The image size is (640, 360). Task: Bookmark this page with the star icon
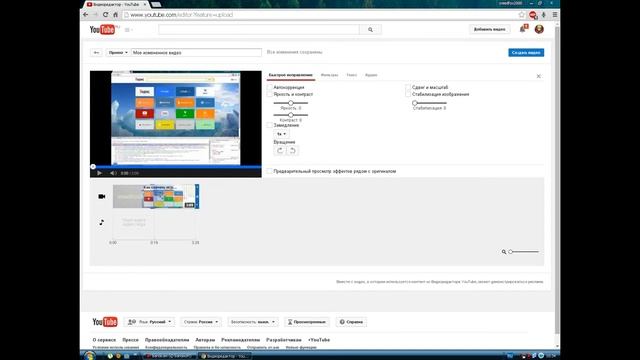522,15
